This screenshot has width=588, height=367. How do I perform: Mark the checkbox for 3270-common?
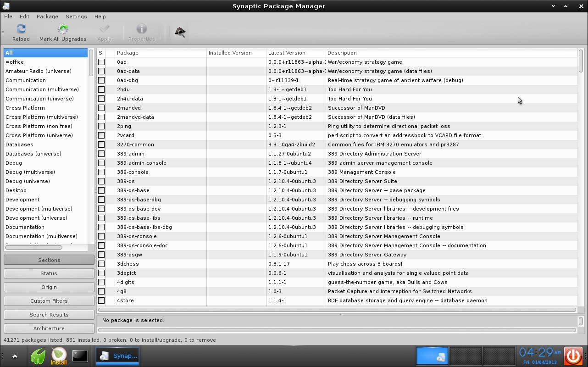(x=101, y=145)
